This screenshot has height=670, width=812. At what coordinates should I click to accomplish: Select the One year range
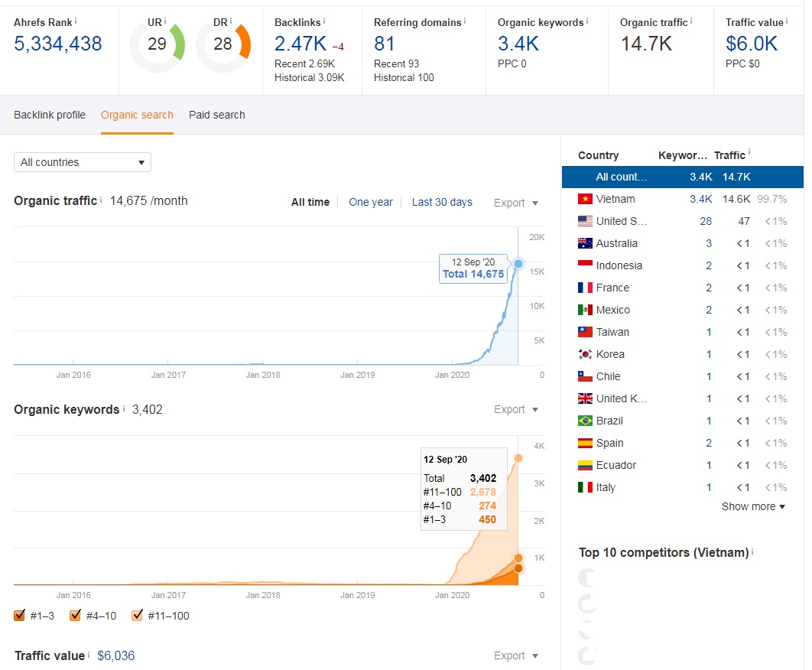[371, 202]
